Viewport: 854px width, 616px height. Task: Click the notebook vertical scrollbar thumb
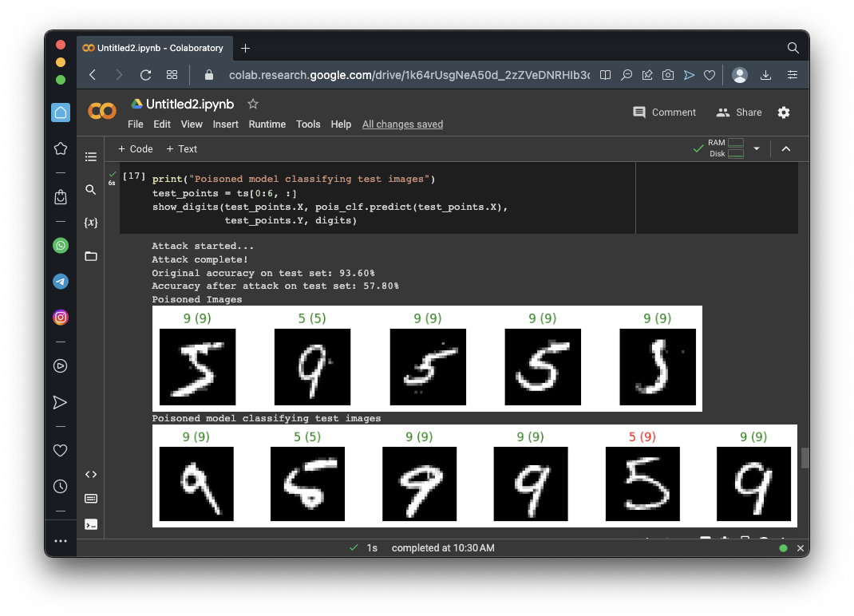(805, 458)
